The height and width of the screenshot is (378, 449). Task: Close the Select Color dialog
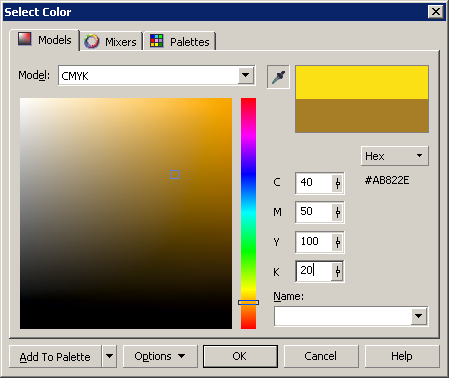point(436,12)
